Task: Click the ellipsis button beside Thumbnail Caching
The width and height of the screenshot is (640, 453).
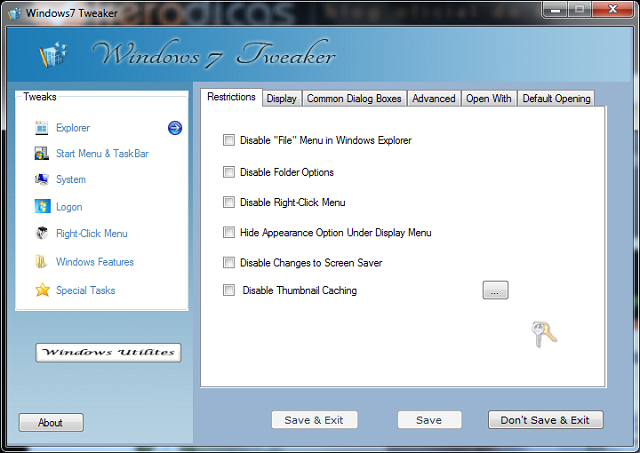Action: point(495,290)
